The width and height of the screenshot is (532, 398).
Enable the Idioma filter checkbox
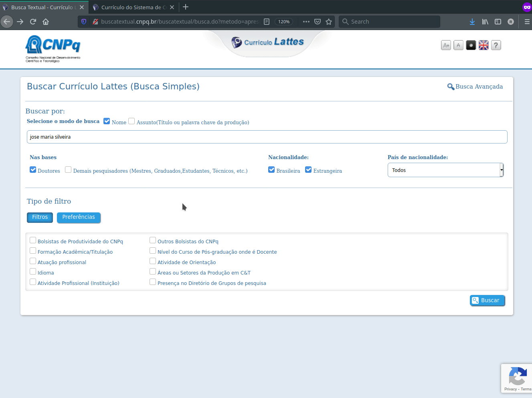(x=33, y=271)
